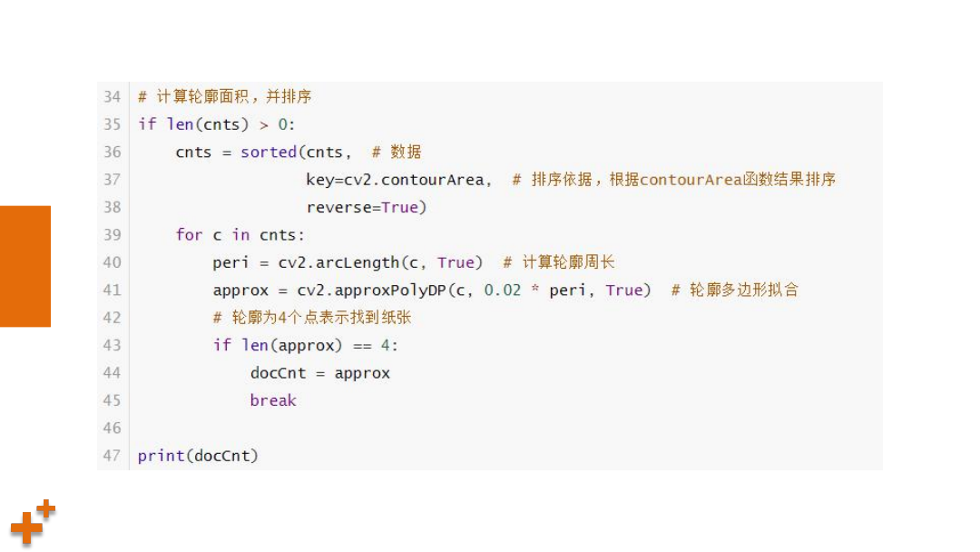Click the comment on line 42
Viewport: 980px width, 552px height.
(312, 318)
